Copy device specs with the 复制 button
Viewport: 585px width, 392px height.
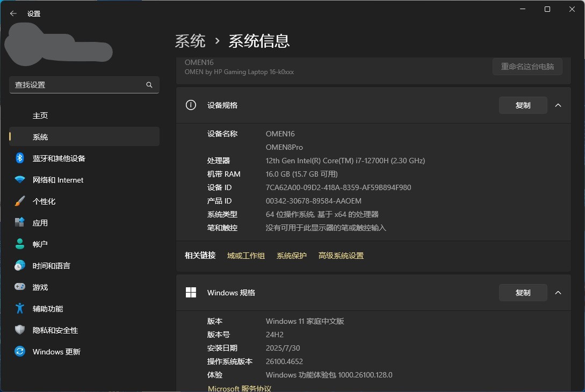tap(523, 105)
